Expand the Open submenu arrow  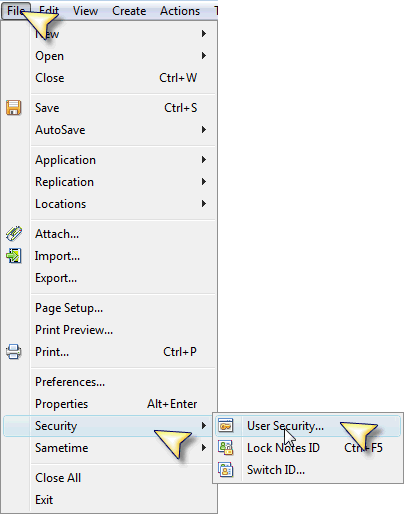click(204, 55)
